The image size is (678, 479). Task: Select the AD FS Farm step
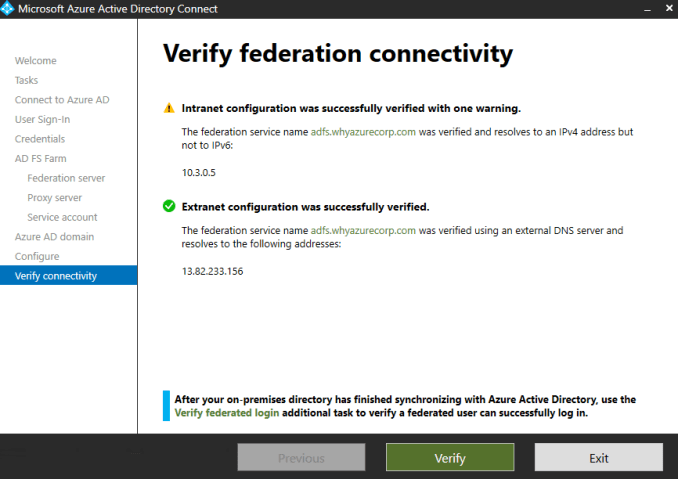[x=41, y=158]
